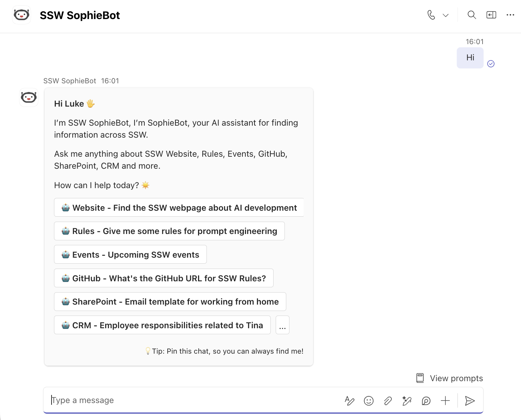Image resolution: width=521 pixels, height=420 pixels.
Task: Expand more suggestions ellipsis beside CRM
Action: 282,325
